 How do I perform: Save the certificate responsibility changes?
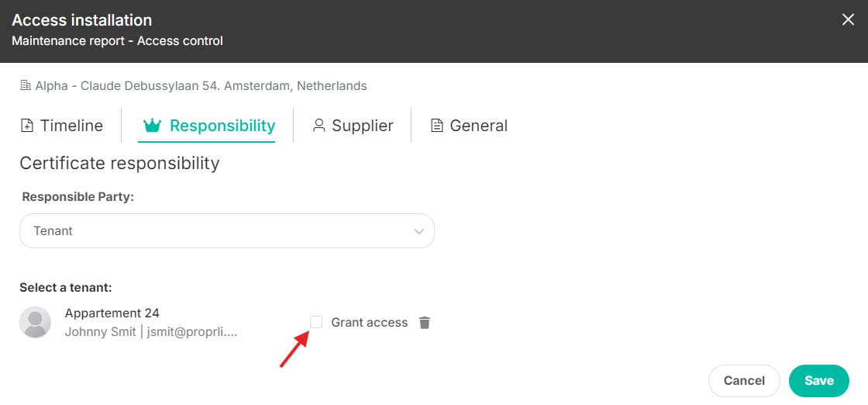[x=818, y=381]
